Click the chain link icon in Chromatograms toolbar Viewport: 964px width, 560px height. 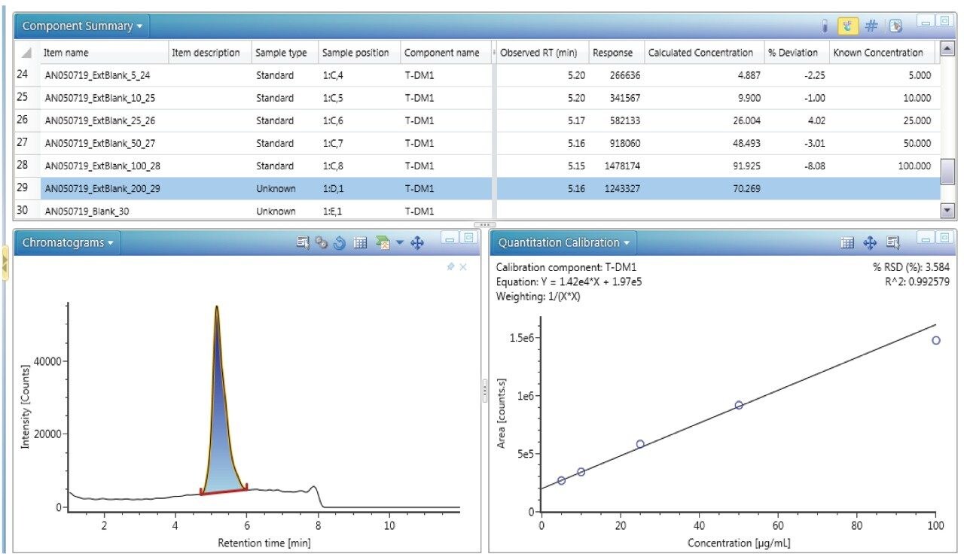tap(322, 243)
